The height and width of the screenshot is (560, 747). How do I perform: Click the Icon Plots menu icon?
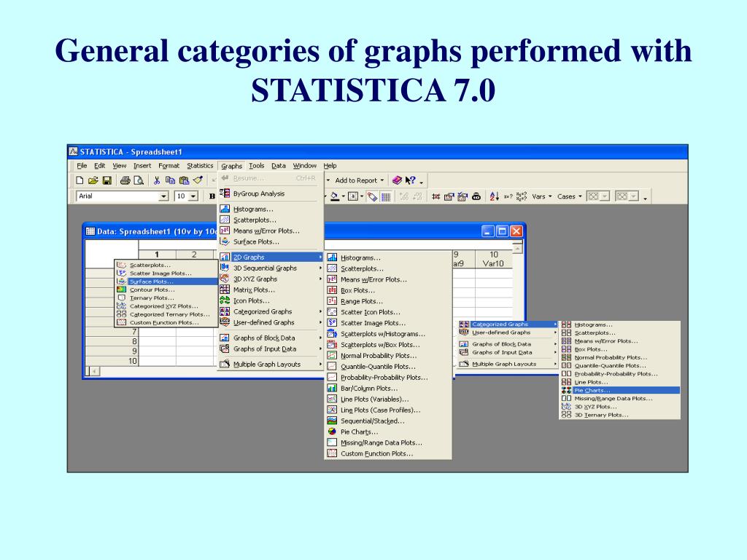225,300
